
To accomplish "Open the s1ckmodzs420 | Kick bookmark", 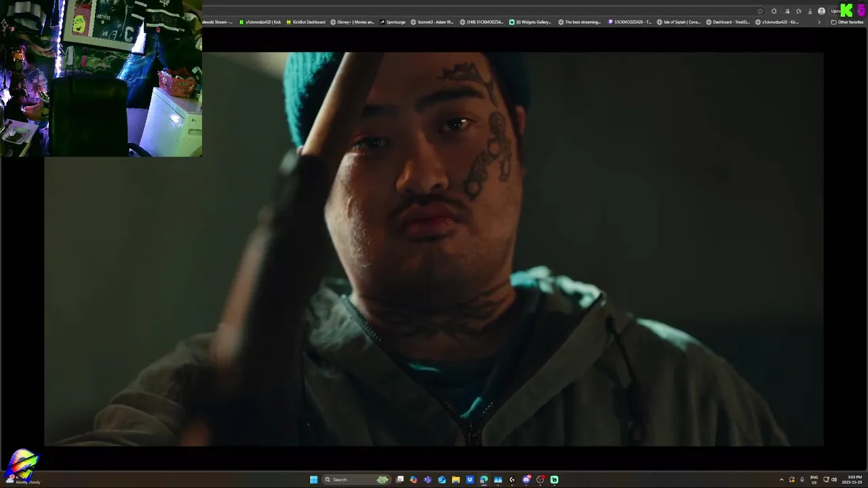I will [260, 22].
